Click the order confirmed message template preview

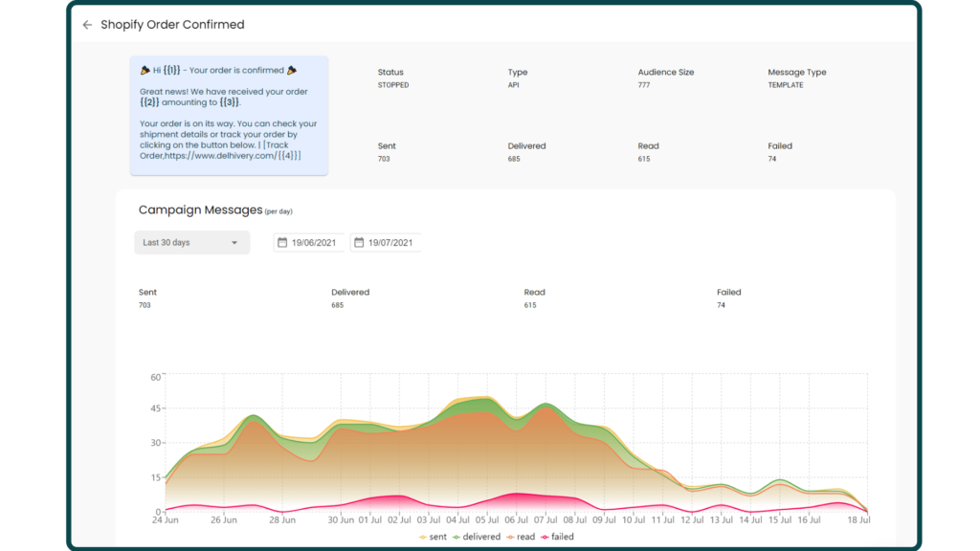tap(229, 105)
